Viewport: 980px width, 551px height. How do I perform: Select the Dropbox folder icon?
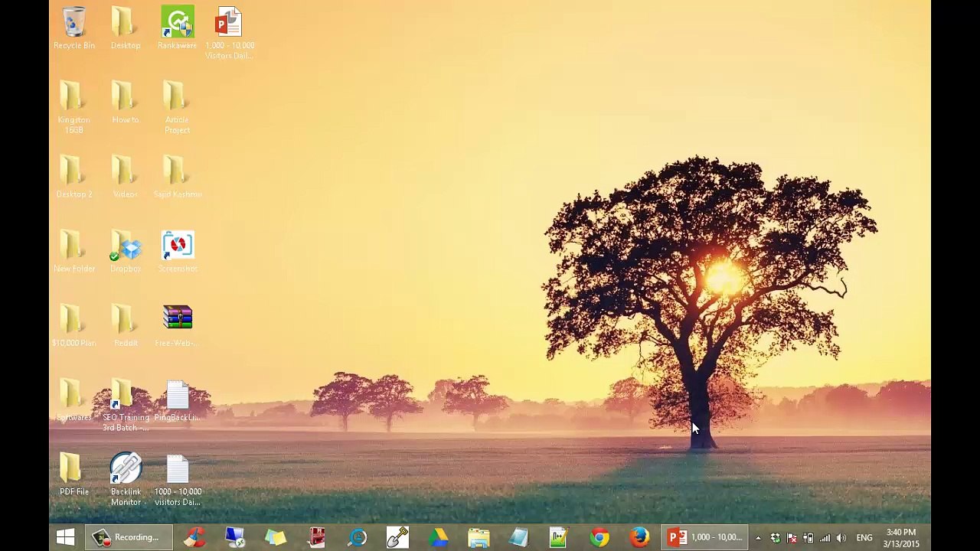pos(126,252)
